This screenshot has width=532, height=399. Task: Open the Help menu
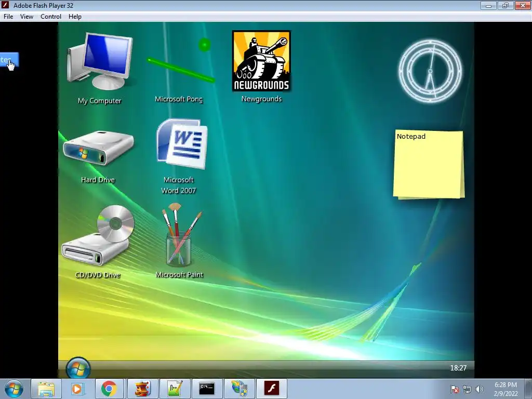75,17
